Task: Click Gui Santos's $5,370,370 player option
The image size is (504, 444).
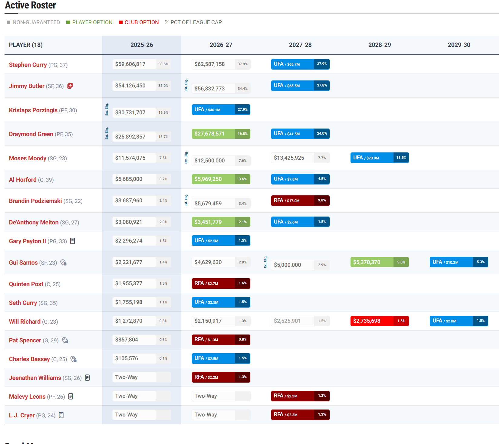Action: coord(380,262)
